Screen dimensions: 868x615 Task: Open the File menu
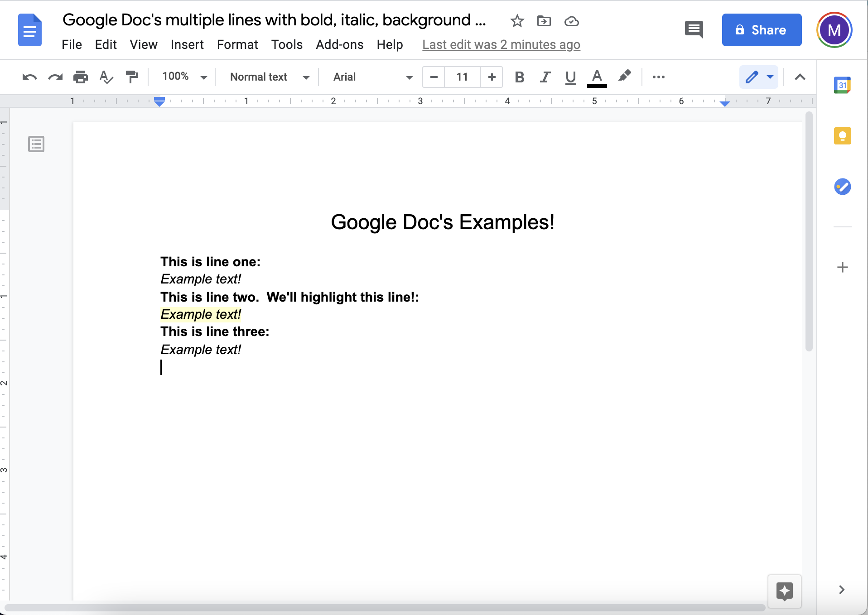(x=72, y=44)
